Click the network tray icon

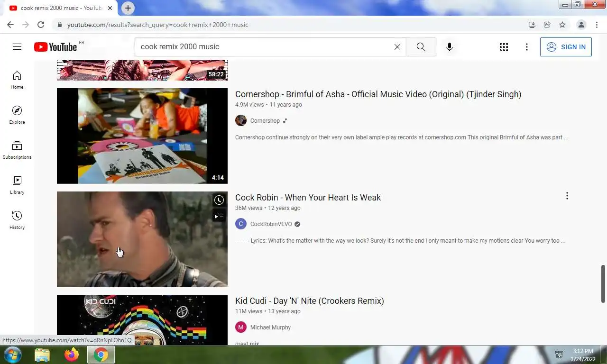(x=559, y=355)
